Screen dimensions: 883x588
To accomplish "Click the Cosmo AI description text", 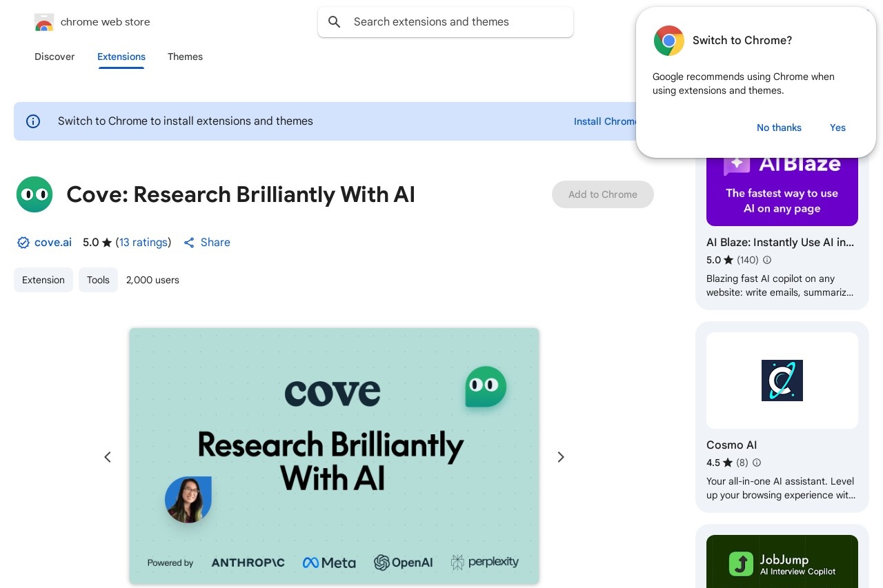I will point(780,488).
